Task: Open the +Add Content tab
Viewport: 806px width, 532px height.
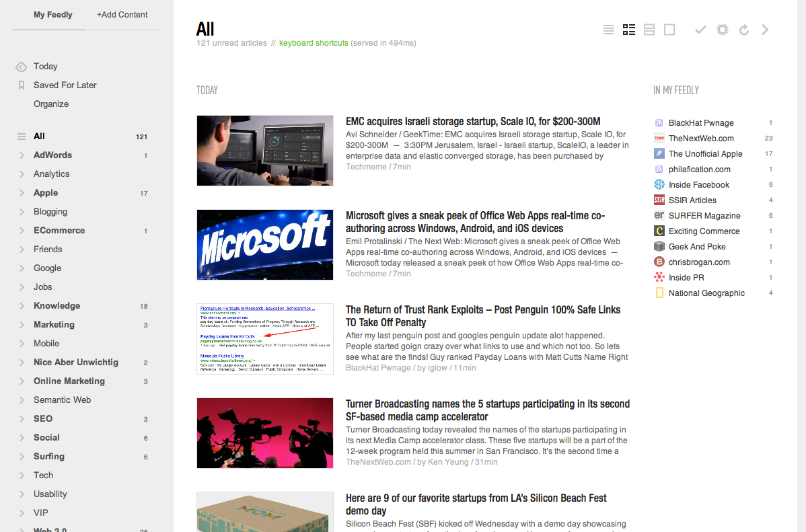Action: click(122, 14)
